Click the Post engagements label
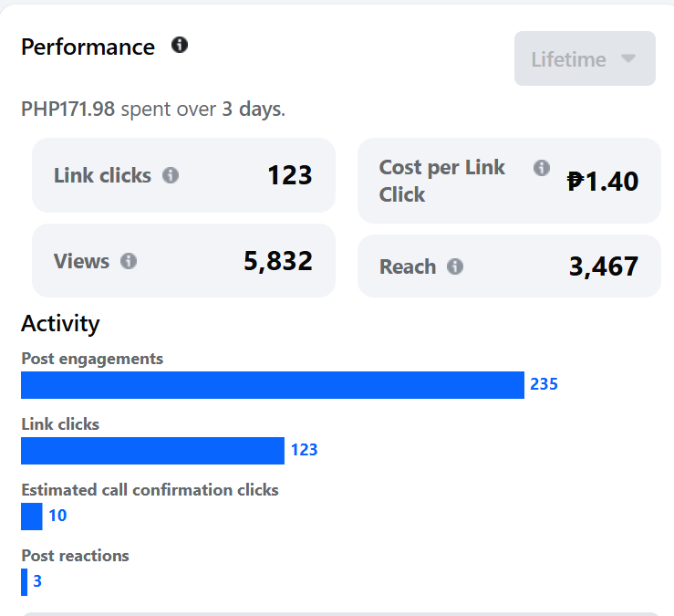The image size is (674, 616). (92, 359)
